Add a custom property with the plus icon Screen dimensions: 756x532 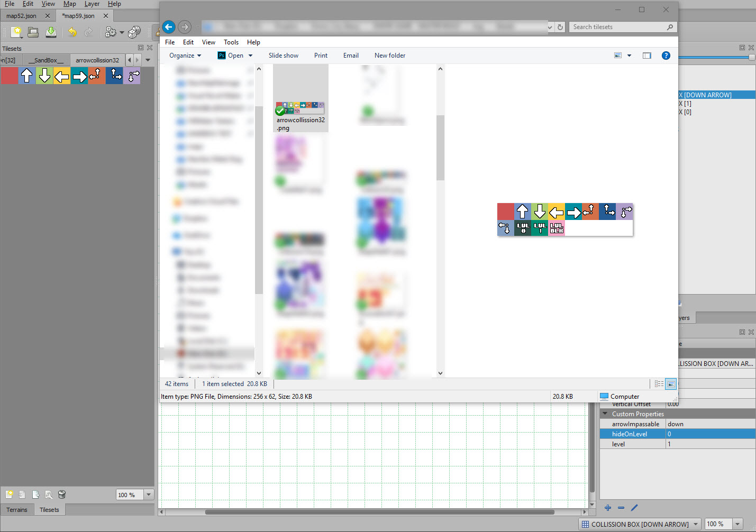pos(608,508)
